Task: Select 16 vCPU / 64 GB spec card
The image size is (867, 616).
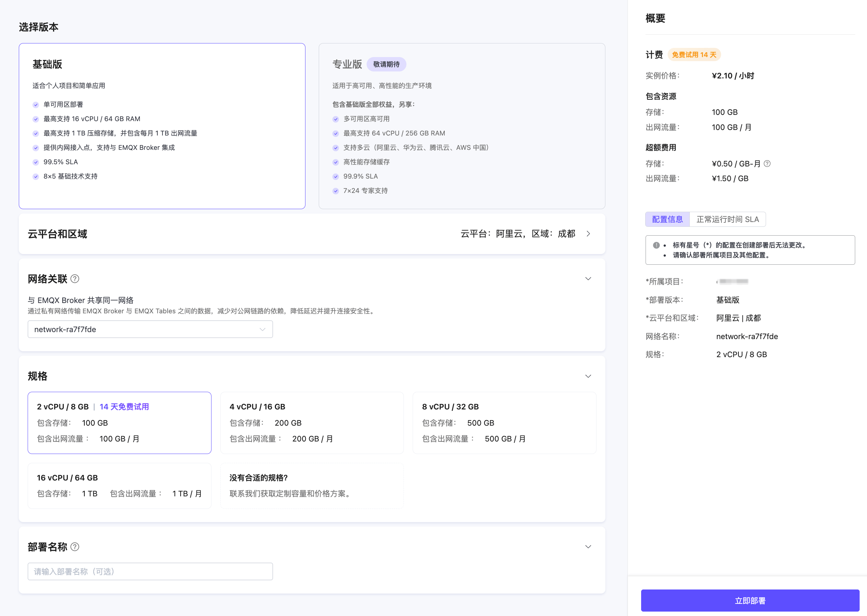Action: (x=119, y=486)
